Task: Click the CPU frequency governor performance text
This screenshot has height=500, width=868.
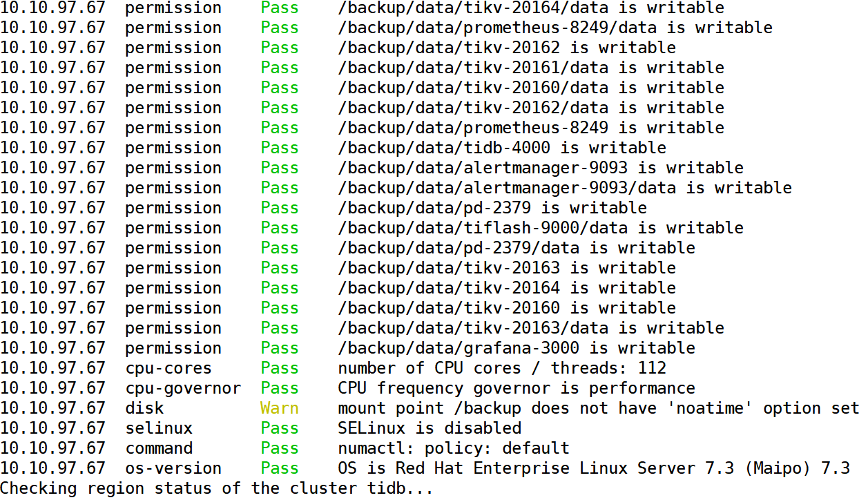Action: 517,388
